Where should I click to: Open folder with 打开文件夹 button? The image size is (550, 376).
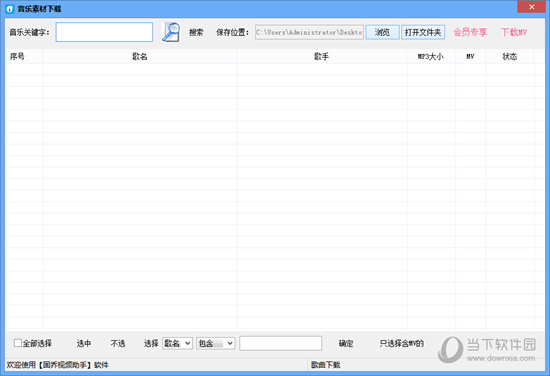click(423, 32)
